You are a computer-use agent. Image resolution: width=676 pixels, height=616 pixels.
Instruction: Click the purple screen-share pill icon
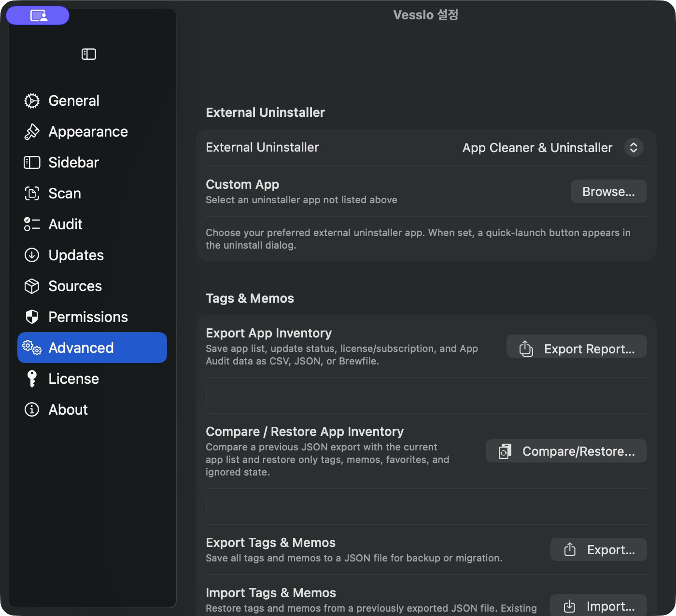(x=38, y=16)
